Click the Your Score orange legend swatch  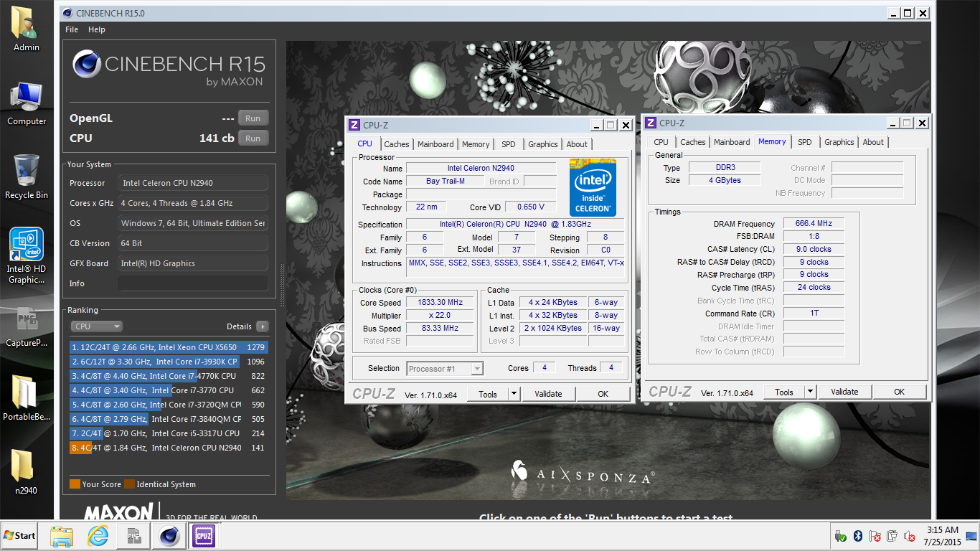(x=75, y=484)
